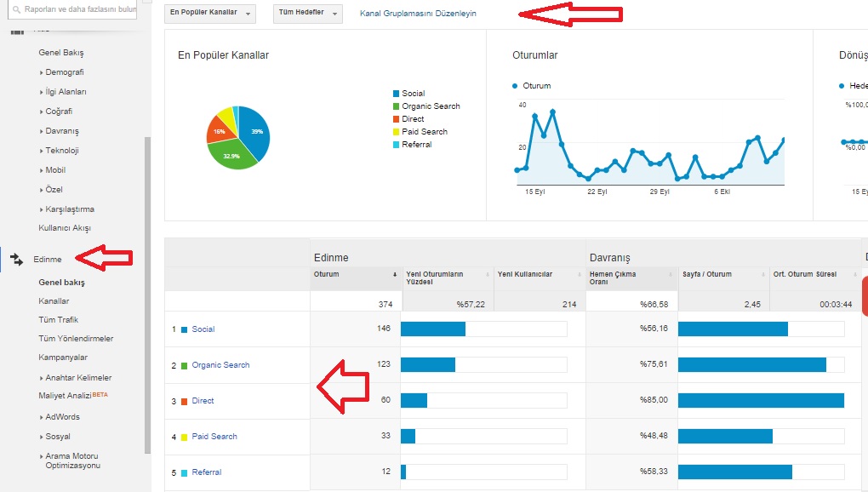The width and height of the screenshot is (868, 492).
Task: Click the yellow Paid Search row marker
Action: [184, 437]
